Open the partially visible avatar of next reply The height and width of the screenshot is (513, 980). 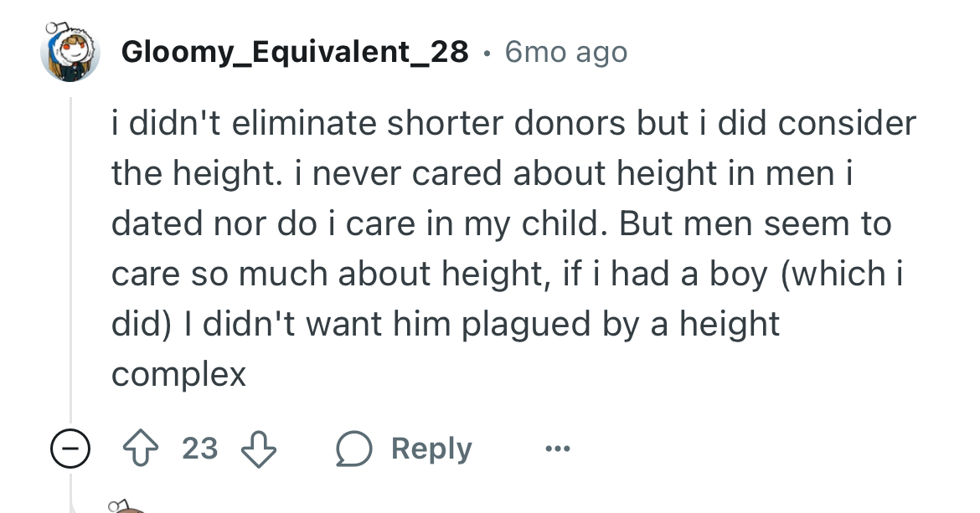coord(125,506)
